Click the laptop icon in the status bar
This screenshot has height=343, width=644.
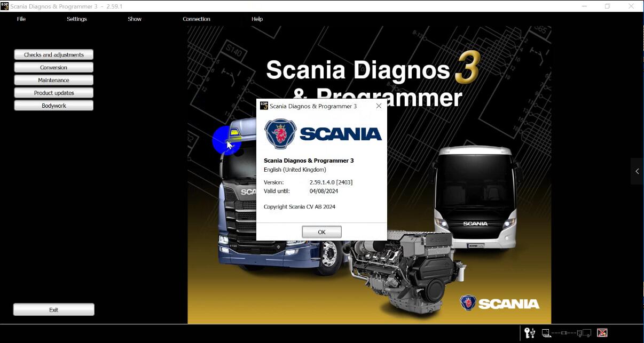546,333
